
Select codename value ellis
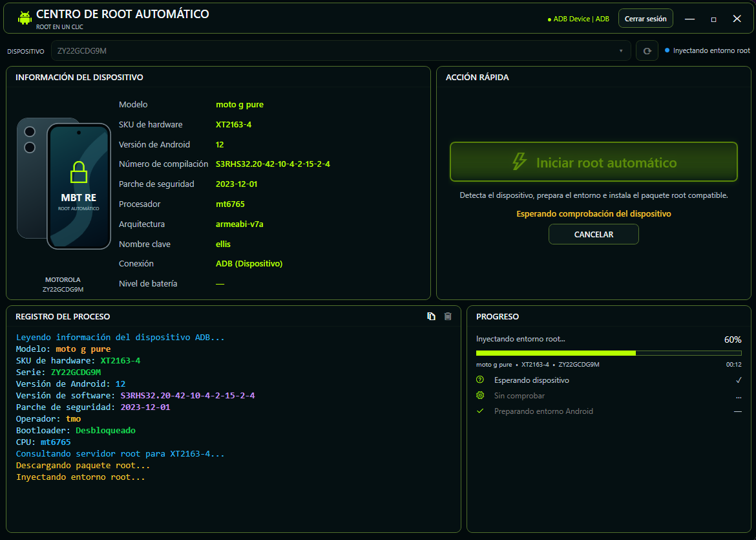pos(223,244)
